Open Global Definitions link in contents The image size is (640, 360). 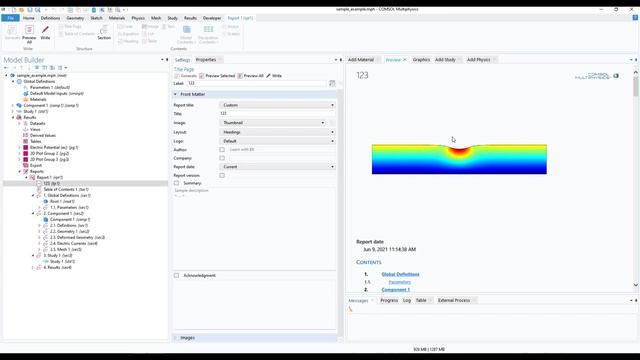pos(400,274)
